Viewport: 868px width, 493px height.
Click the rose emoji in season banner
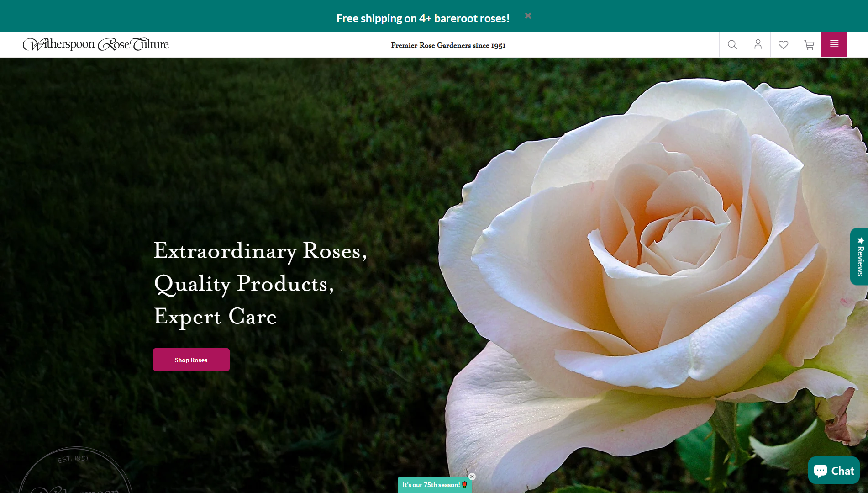tap(464, 485)
